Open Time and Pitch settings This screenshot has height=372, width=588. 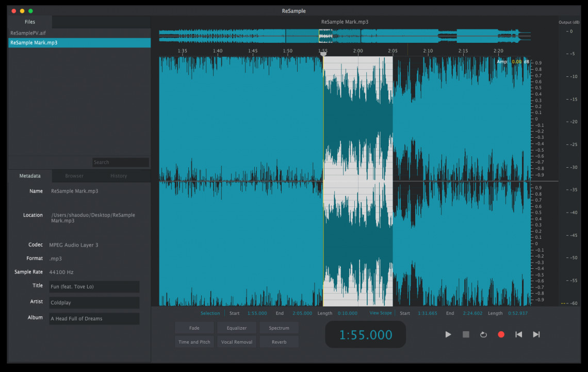[x=194, y=342]
